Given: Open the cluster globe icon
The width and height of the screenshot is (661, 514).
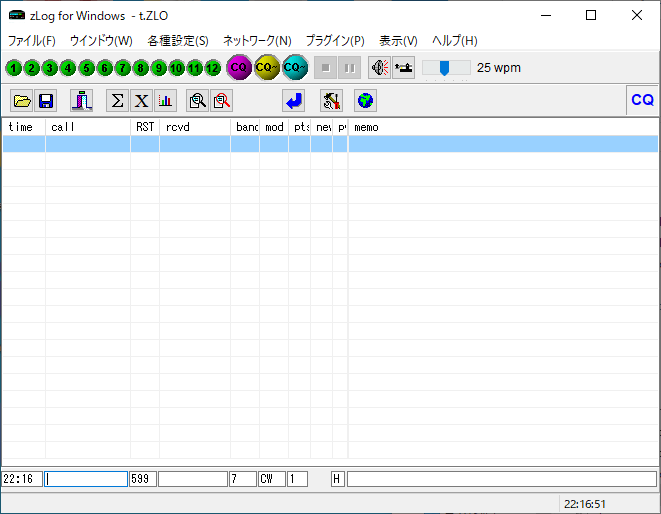Looking at the screenshot, I should [365, 101].
